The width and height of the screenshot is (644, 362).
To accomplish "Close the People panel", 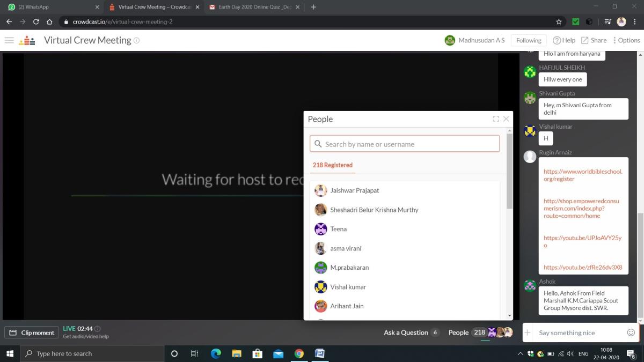I will (506, 119).
